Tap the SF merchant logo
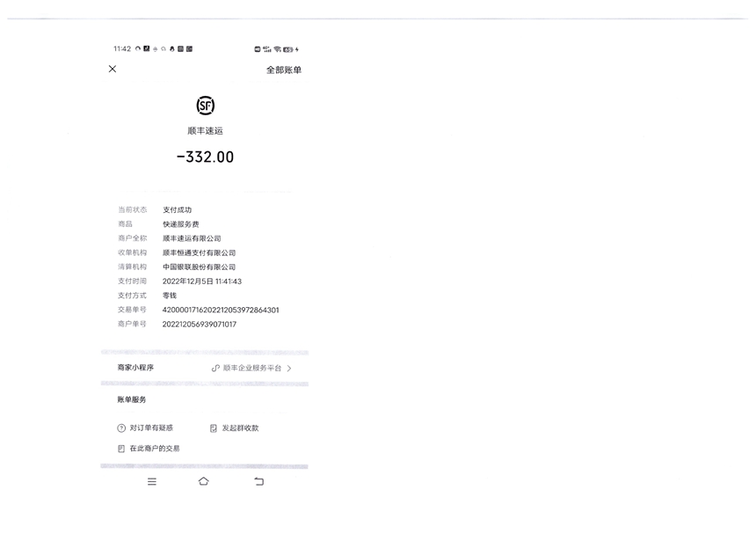 click(x=206, y=106)
